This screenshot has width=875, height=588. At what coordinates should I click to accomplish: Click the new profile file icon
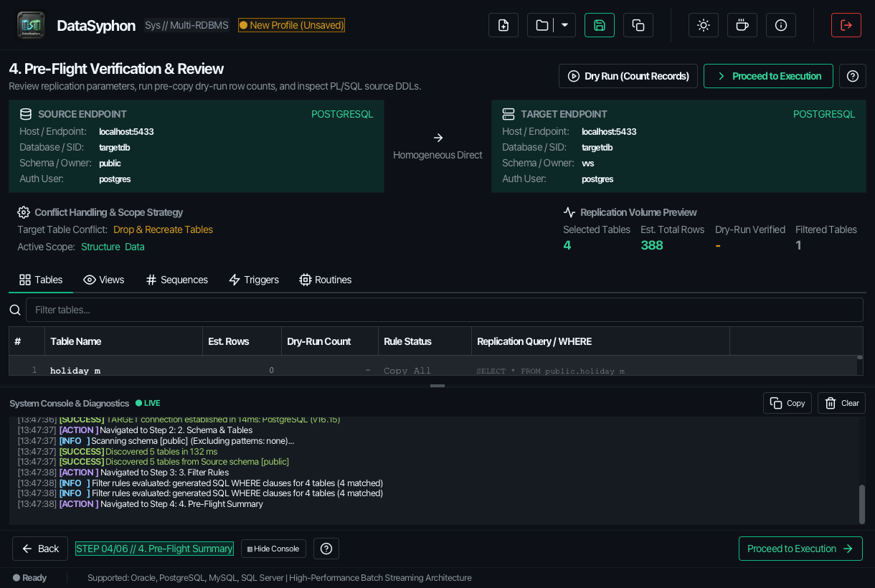(503, 25)
